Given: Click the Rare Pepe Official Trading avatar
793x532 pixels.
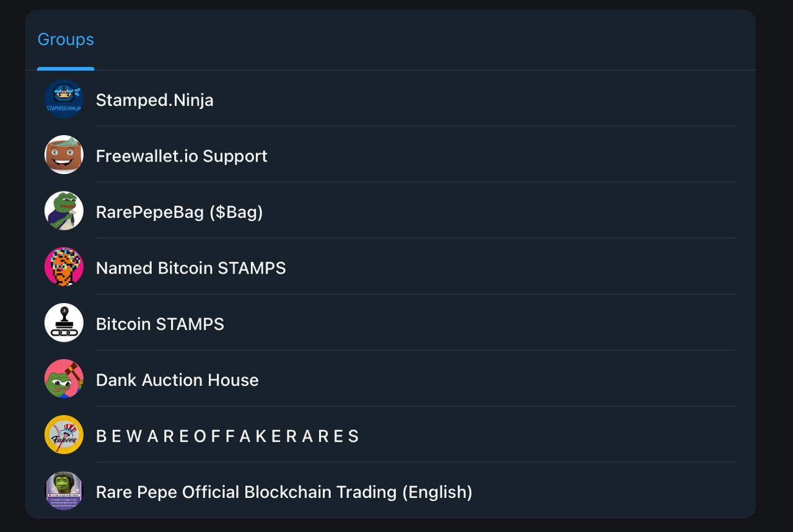Looking at the screenshot, I should click(64, 491).
